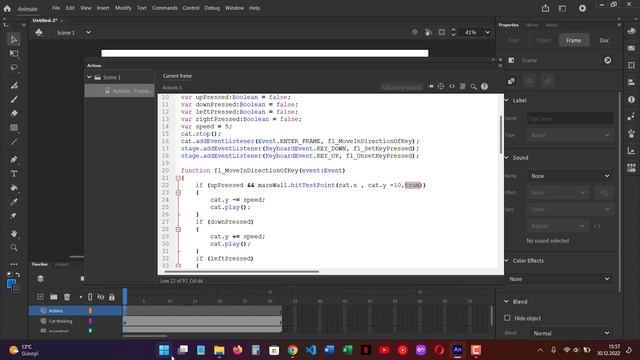Click the Add using wizard button
The height and width of the screenshot is (360, 640).
401,87
